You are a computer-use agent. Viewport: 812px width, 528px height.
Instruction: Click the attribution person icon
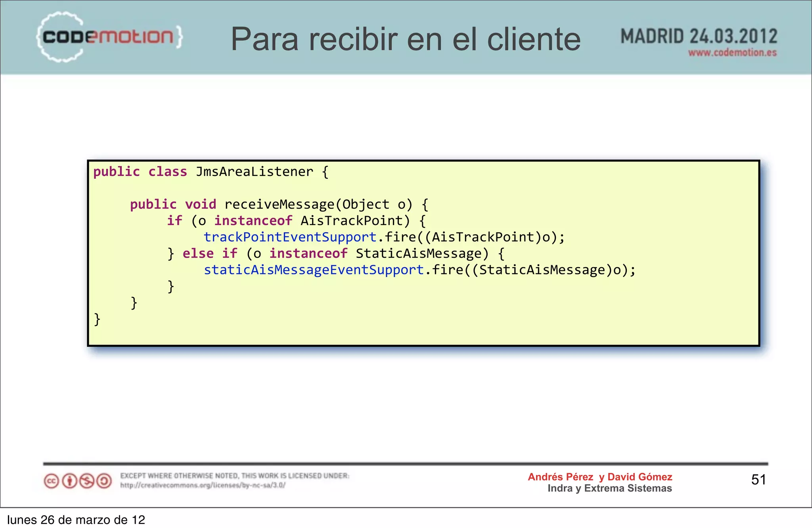pyautogui.click(x=70, y=481)
